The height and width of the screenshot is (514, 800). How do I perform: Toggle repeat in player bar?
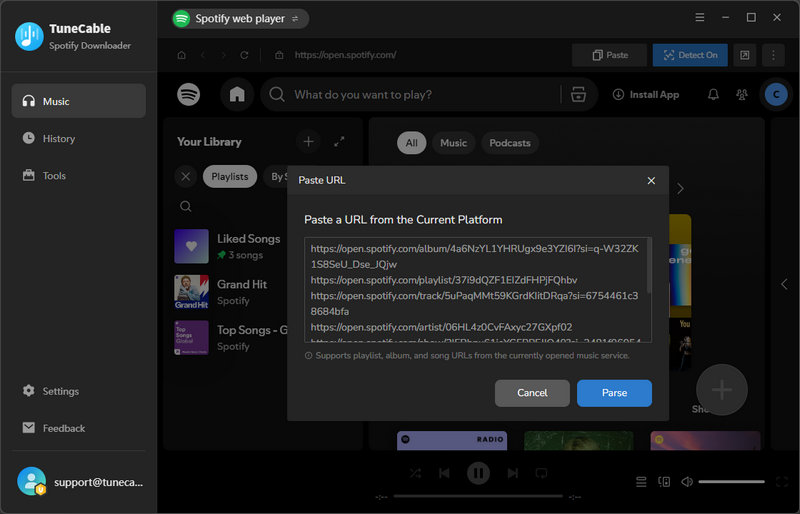(x=541, y=473)
